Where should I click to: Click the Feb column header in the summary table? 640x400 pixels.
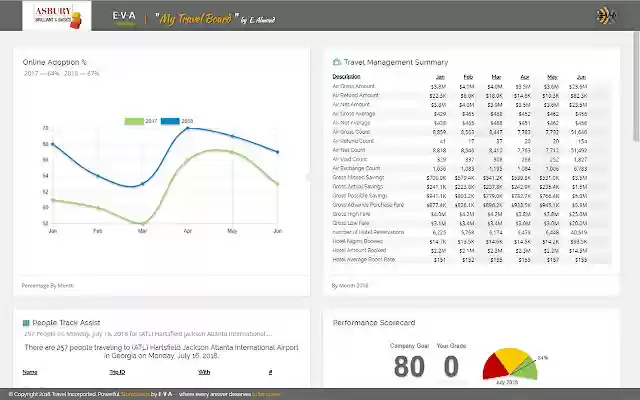pos(468,77)
